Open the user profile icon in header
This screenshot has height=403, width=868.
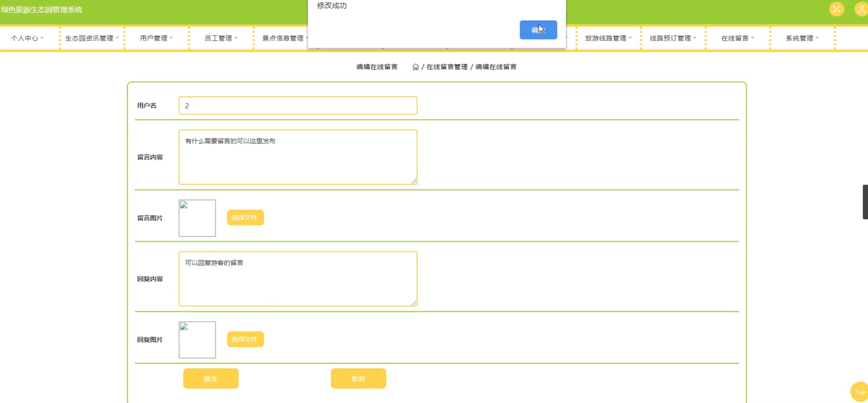click(x=862, y=9)
